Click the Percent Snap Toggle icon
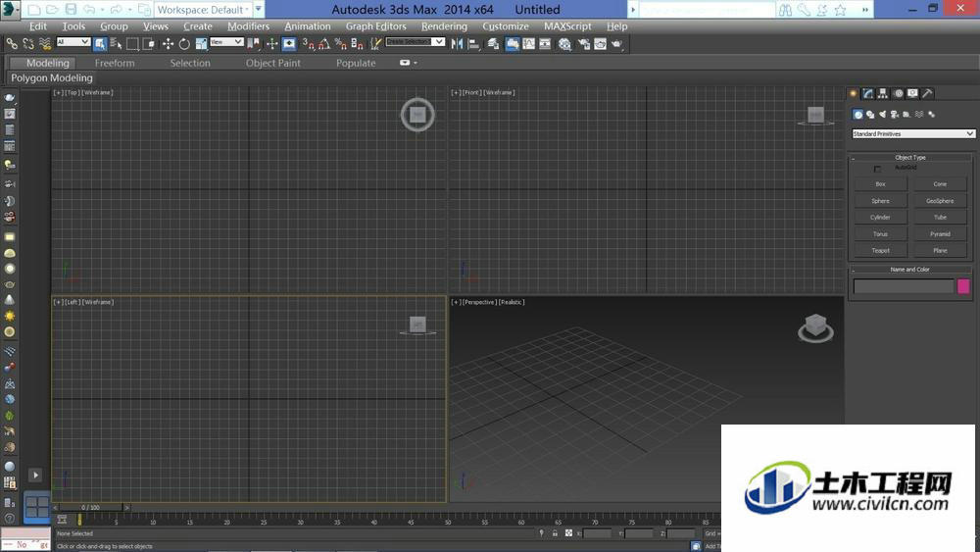980x552 pixels. tap(341, 44)
